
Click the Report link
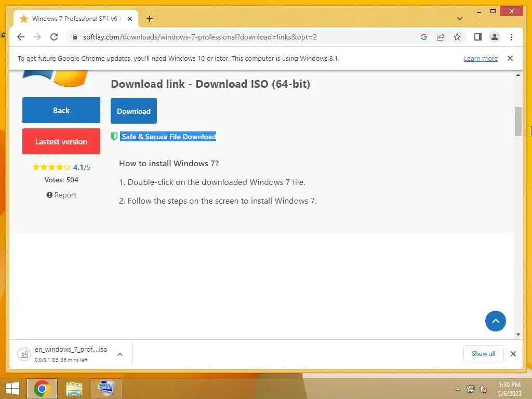click(61, 195)
